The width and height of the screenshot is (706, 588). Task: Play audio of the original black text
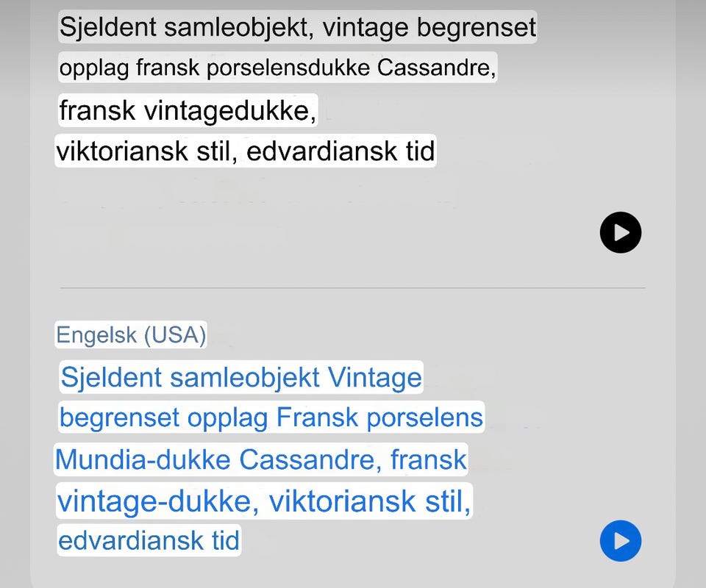pos(620,233)
